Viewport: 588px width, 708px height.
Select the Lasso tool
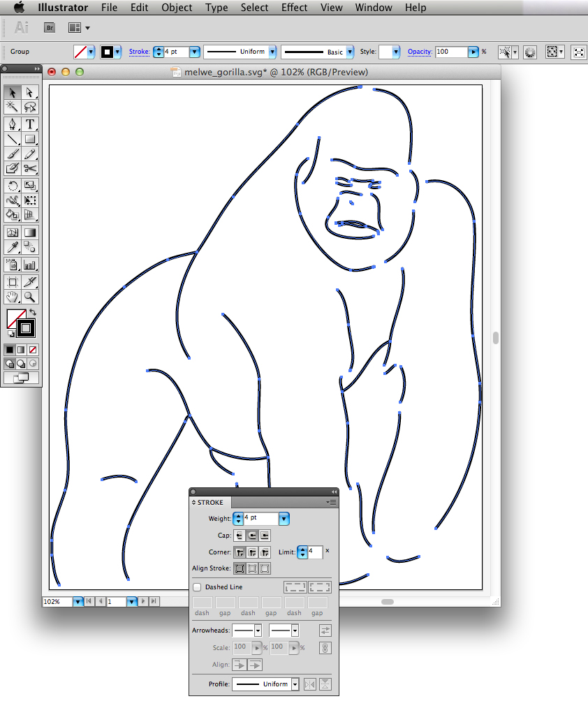tap(29, 107)
